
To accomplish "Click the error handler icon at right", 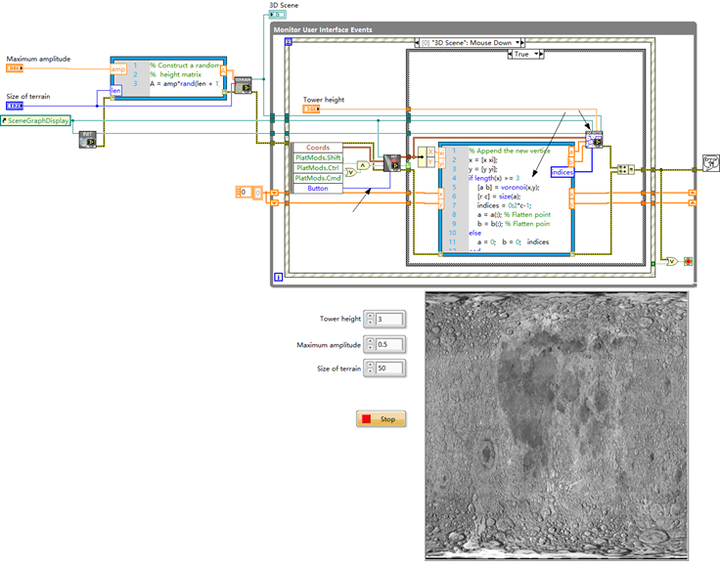I will [x=711, y=163].
